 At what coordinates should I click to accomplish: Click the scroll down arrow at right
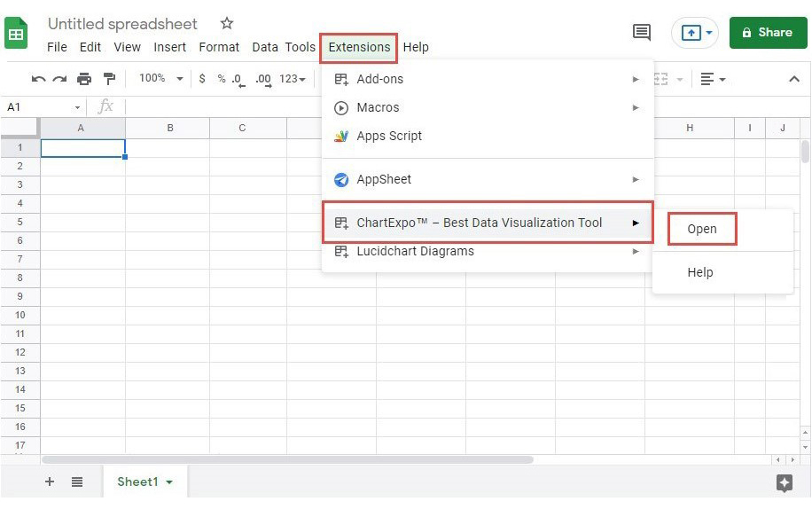click(x=805, y=448)
